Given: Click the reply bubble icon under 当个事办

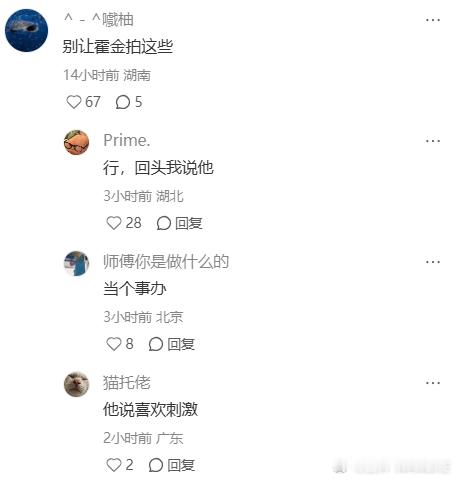Looking at the screenshot, I should pos(156,344).
